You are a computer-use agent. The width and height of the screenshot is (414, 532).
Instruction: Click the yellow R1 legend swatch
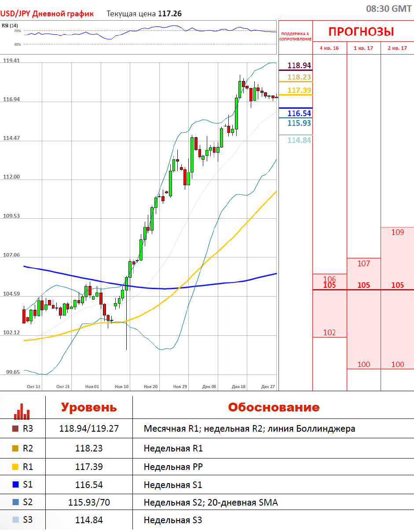[x=15, y=467]
